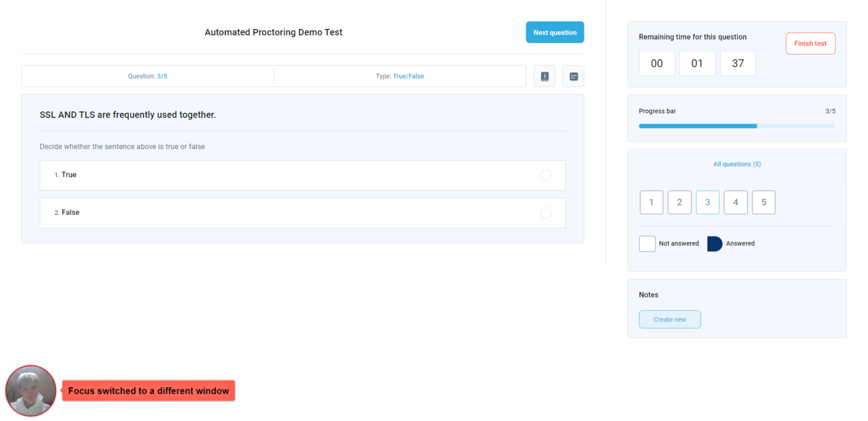The image size is (868, 421).
Task: Open the calculator keypad icon
Action: coord(573,76)
